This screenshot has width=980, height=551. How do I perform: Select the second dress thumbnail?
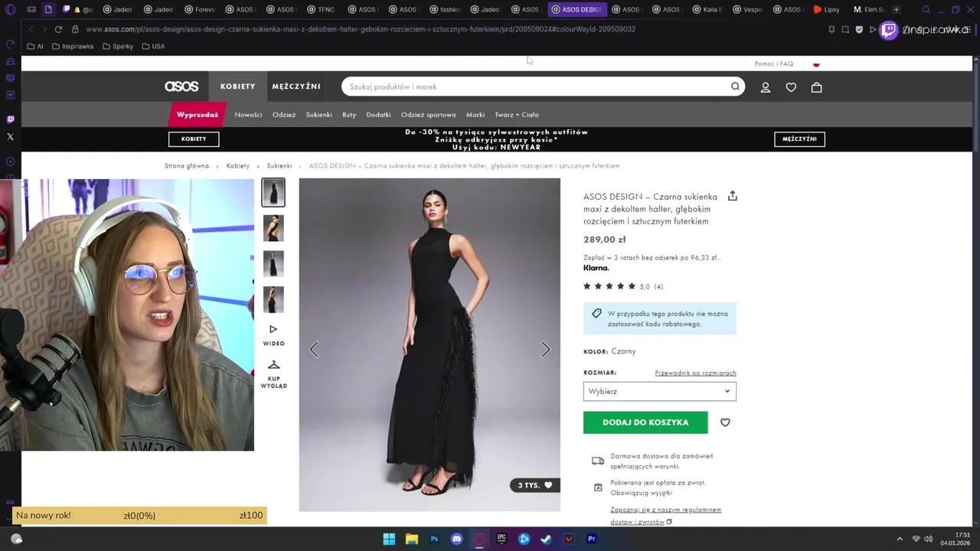tap(273, 228)
